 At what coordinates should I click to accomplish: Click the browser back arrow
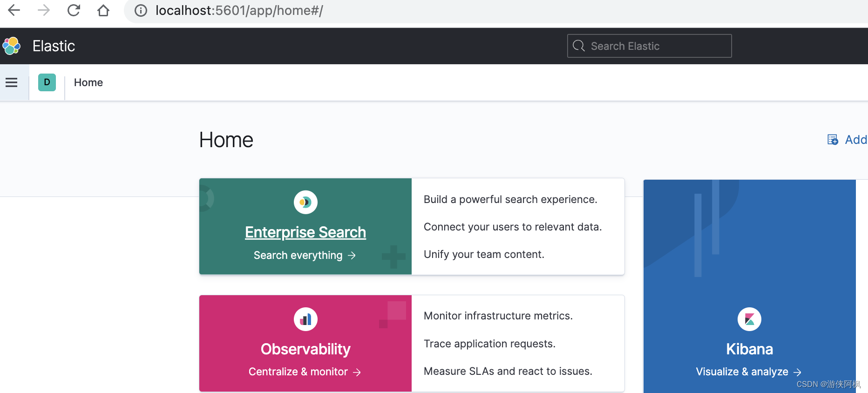point(14,10)
